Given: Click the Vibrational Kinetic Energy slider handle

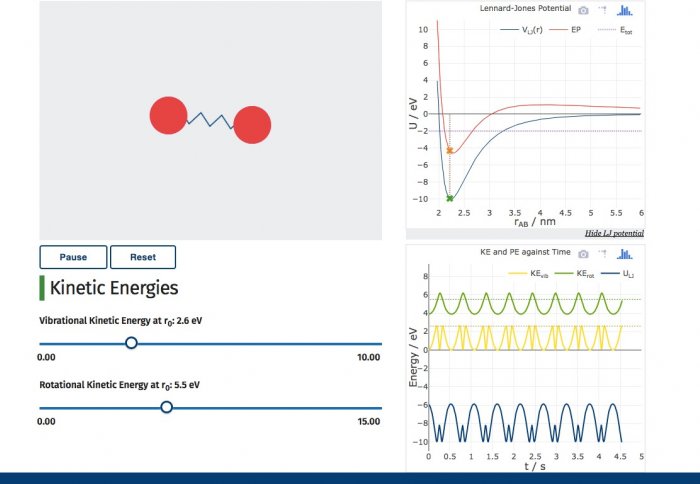Looking at the screenshot, I should click(x=131, y=343).
